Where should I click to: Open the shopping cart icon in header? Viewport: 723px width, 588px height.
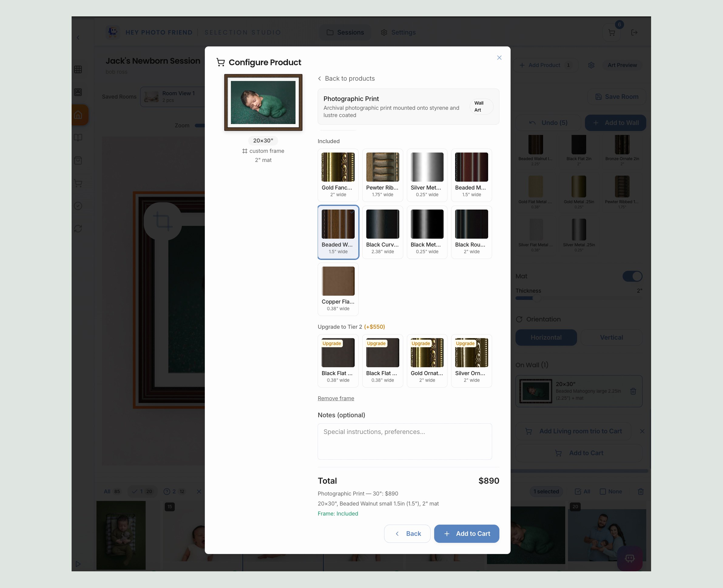point(612,32)
